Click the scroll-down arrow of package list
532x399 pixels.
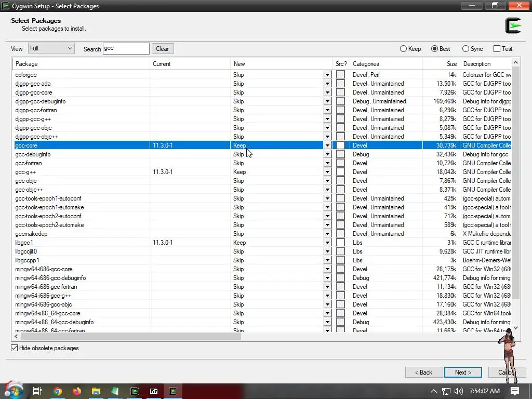click(x=515, y=328)
